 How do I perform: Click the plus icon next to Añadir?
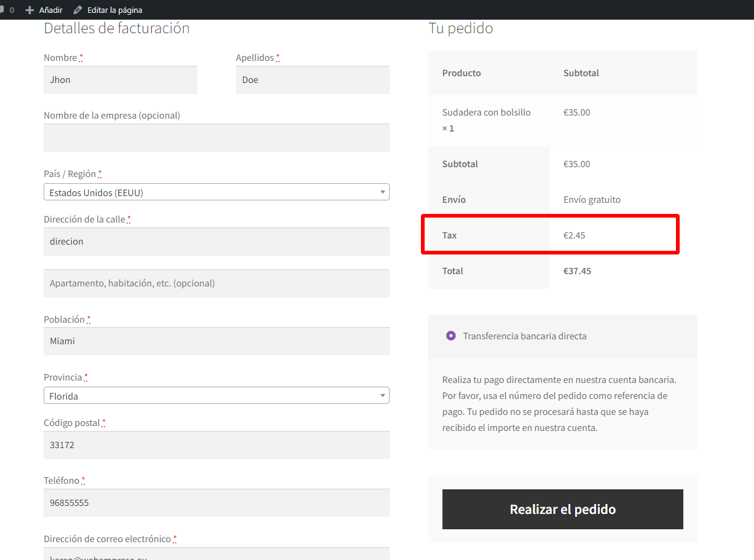(29, 10)
